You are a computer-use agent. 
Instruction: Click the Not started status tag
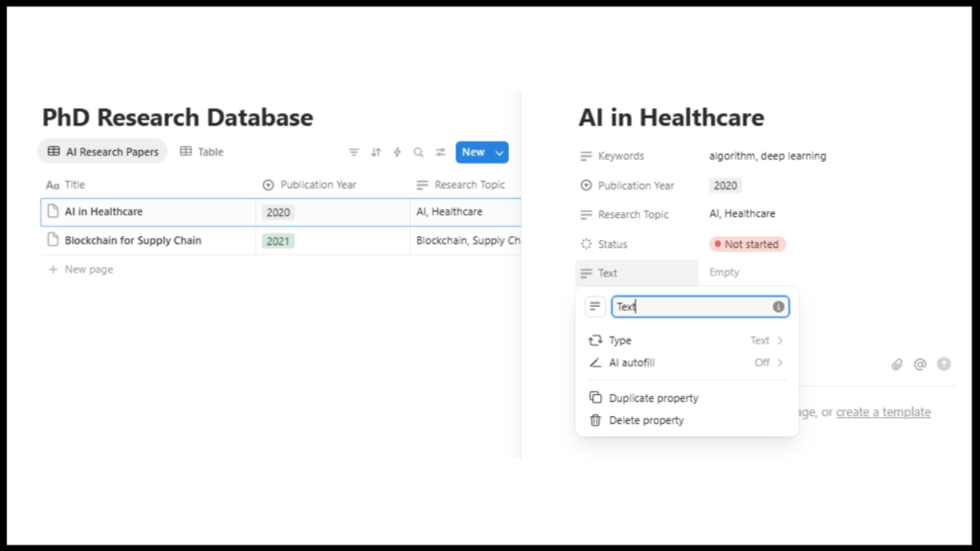tap(746, 244)
